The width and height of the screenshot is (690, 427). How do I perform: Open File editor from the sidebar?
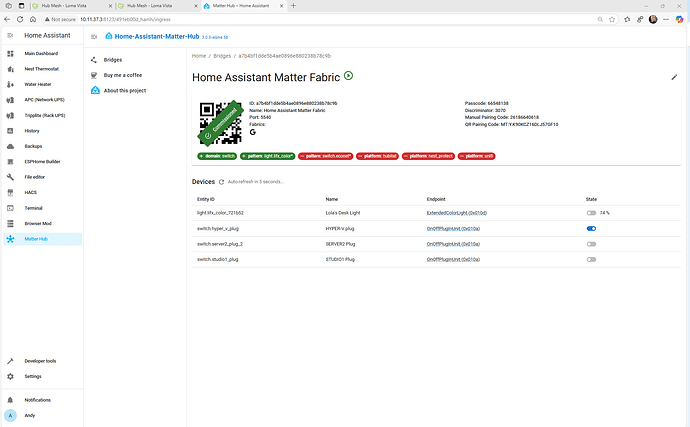(x=37, y=177)
